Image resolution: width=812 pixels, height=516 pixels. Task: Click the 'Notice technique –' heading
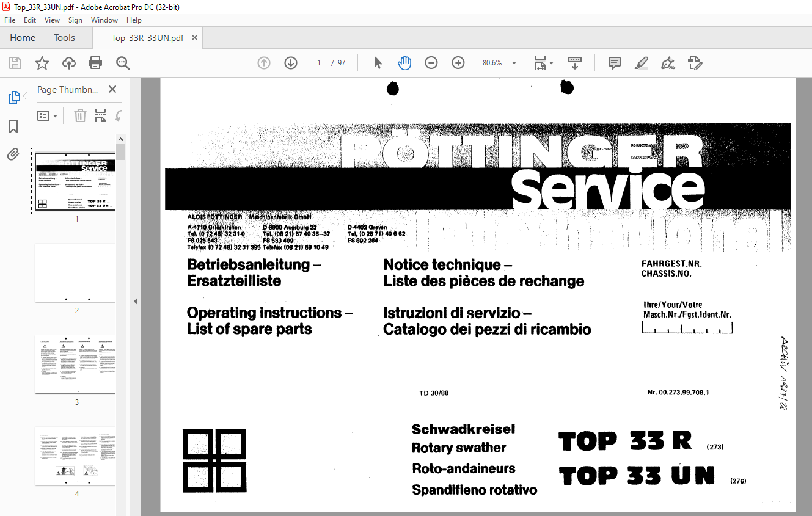point(447,265)
